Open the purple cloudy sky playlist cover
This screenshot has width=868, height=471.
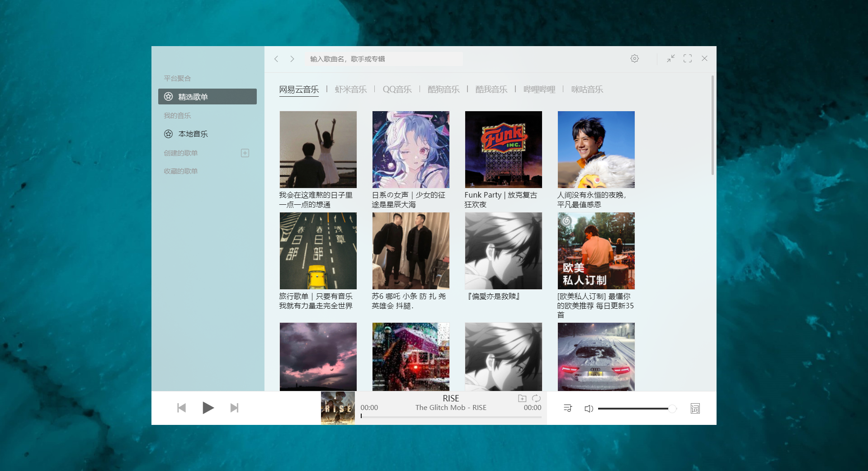point(318,357)
